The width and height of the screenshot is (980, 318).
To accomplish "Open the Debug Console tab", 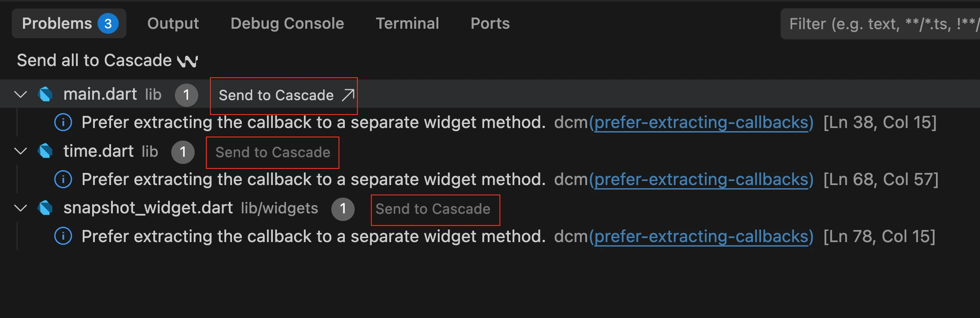I will coord(287,23).
